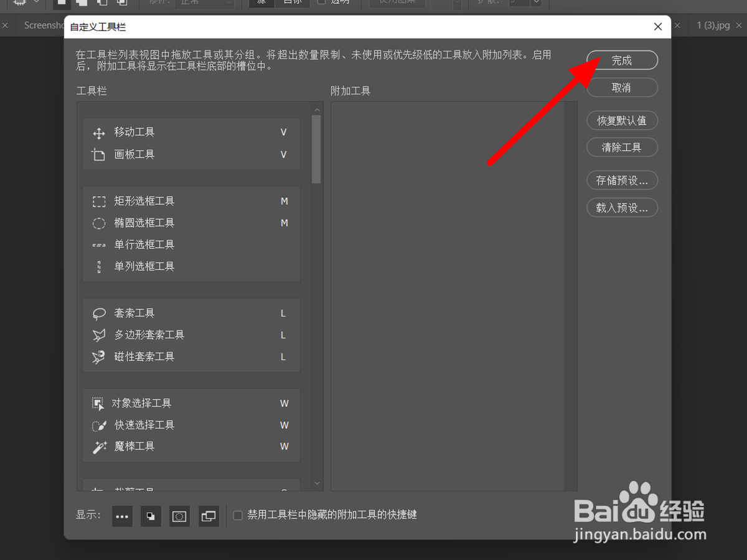The image size is (747, 560).
Task: Click shortcut letter V of 移动工具
Action: pos(284,133)
